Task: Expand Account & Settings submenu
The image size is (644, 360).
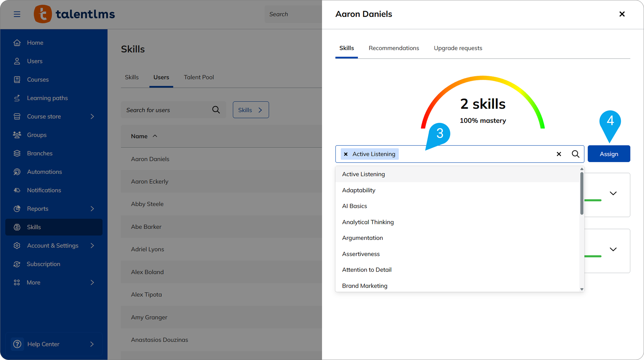Action: 92,246
